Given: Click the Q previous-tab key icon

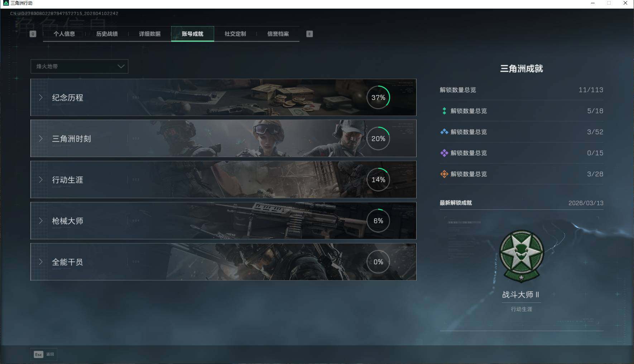Looking at the screenshot, I should pos(33,34).
